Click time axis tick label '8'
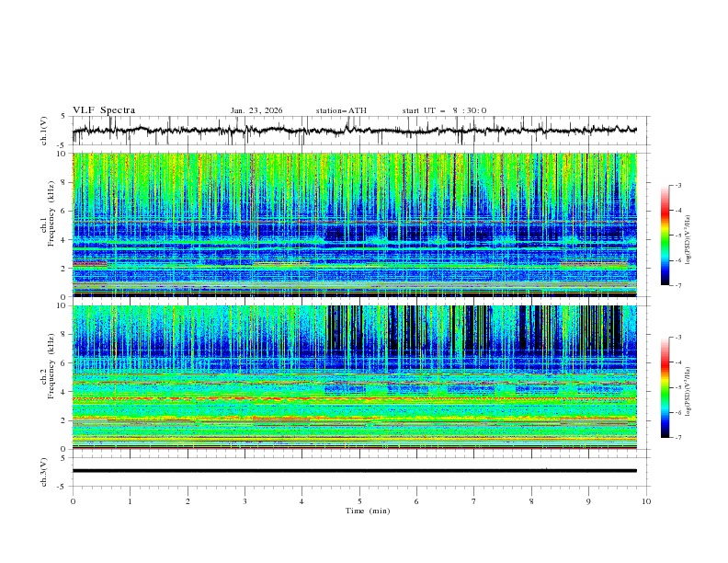This screenshot has width=728, height=563. (x=531, y=501)
